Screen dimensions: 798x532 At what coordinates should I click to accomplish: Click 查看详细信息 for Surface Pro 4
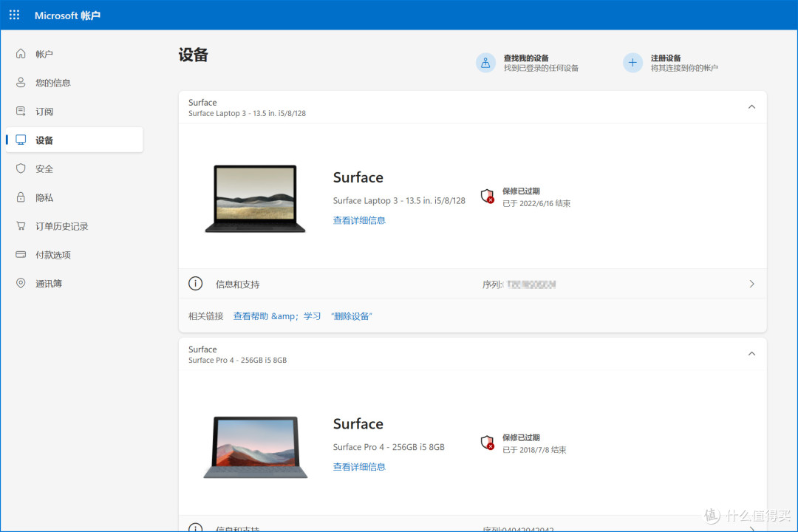359,467
